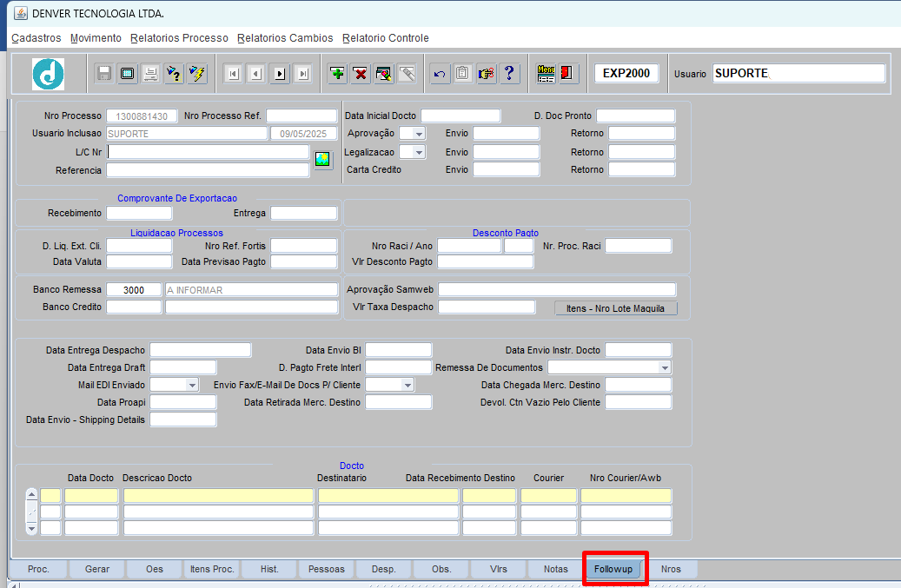Click the image icon beside L/C Nr
The width and height of the screenshot is (901, 588).
322,159
